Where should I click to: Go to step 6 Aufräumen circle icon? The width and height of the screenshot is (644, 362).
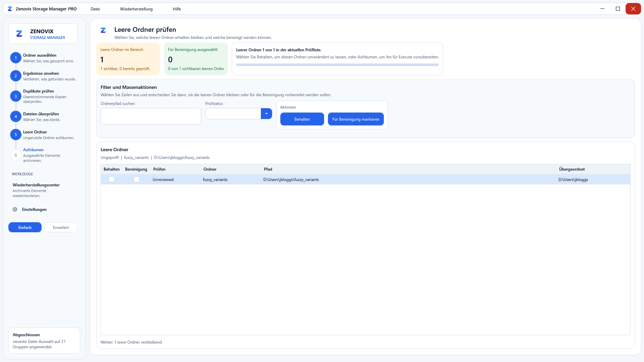coord(15,155)
